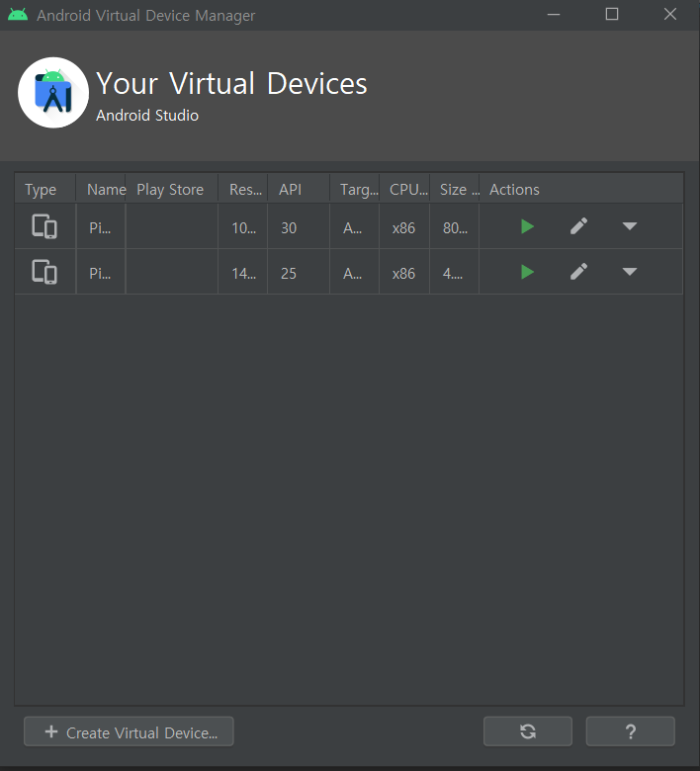
Task: Open actions dropdown for API 30 device
Action: pyautogui.click(x=630, y=226)
